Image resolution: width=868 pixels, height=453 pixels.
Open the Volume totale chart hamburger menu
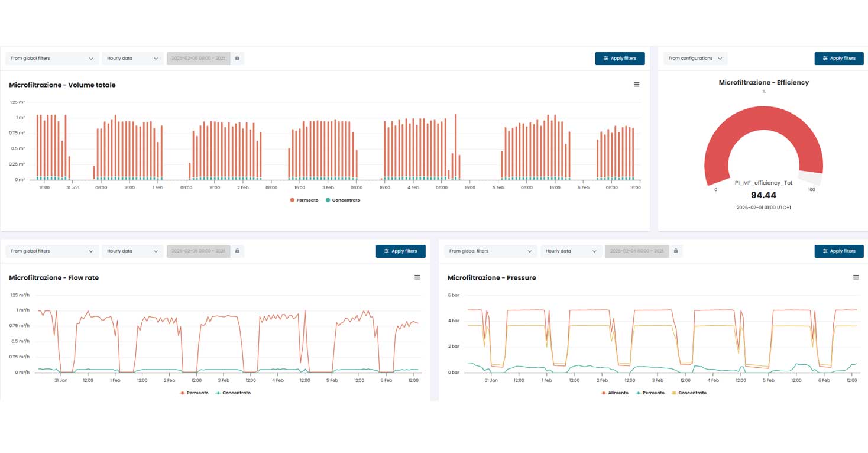pos(636,85)
